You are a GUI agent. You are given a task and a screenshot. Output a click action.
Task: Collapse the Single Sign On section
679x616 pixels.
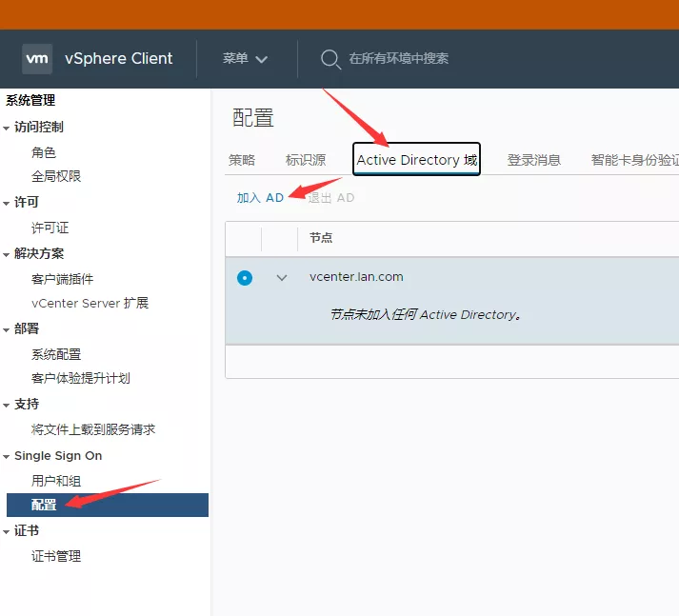[x=8, y=457]
